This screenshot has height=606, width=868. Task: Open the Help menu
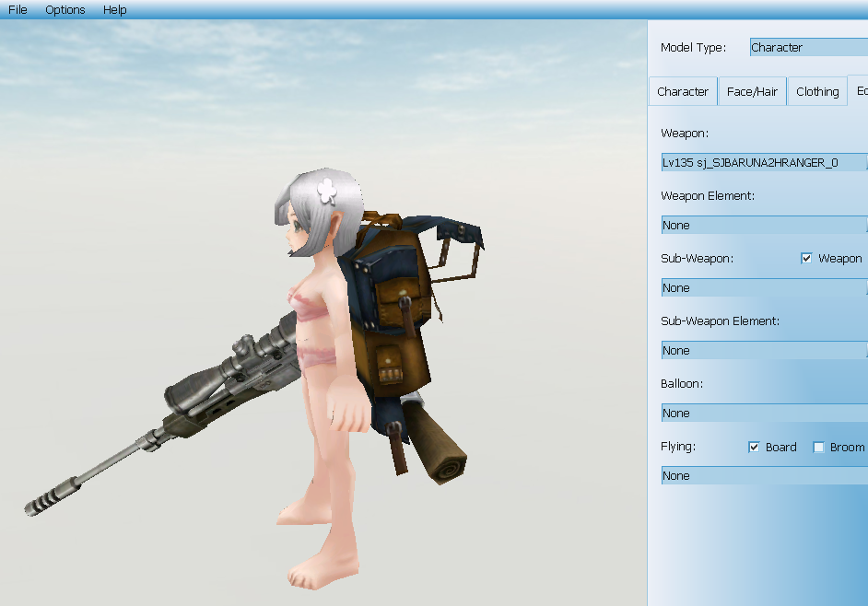pyautogui.click(x=115, y=10)
